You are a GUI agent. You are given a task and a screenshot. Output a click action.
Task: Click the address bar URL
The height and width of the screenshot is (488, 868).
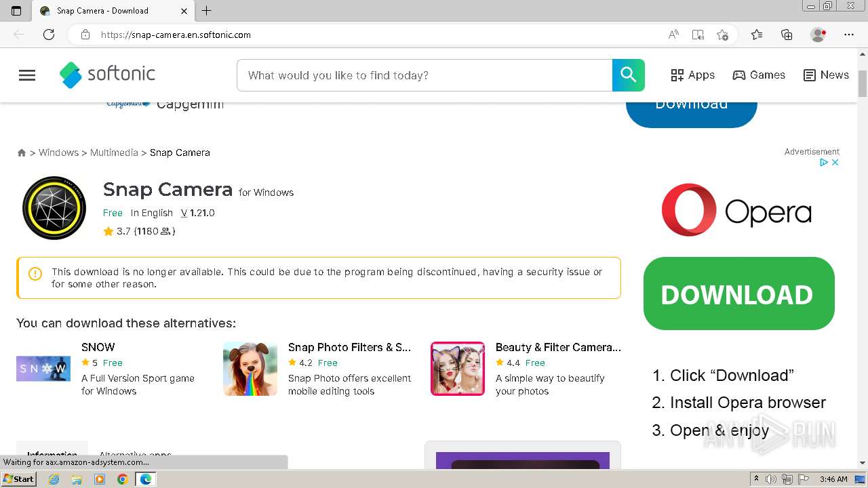click(176, 35)
